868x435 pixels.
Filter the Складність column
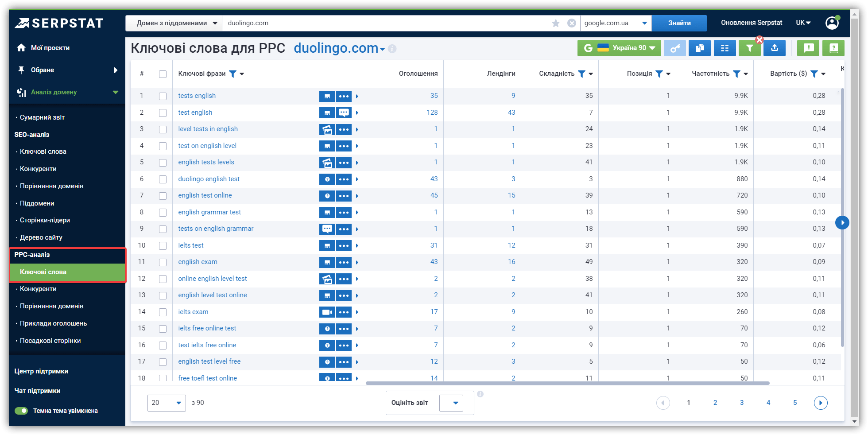(x=581, y=74)
